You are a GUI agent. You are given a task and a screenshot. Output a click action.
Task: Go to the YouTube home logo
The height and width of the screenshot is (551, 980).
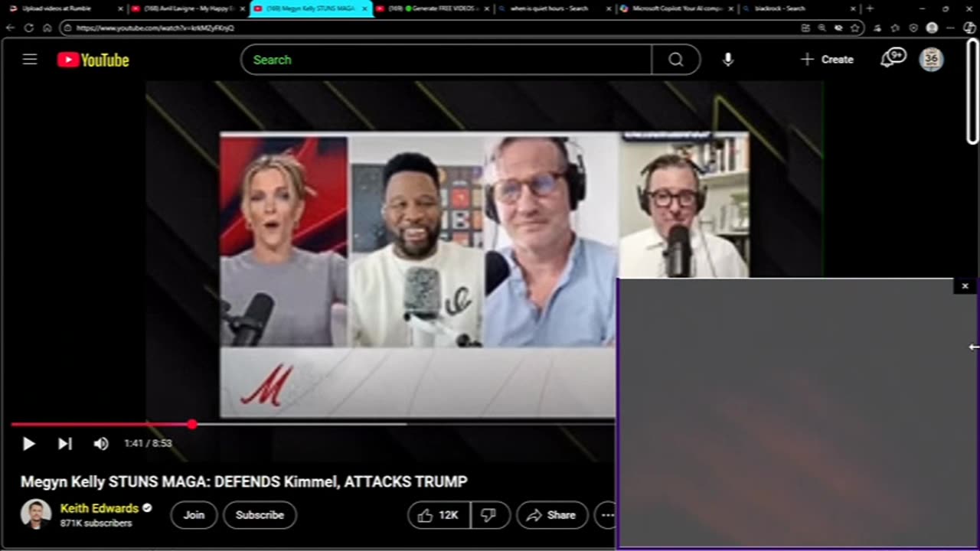coord(93,60)
